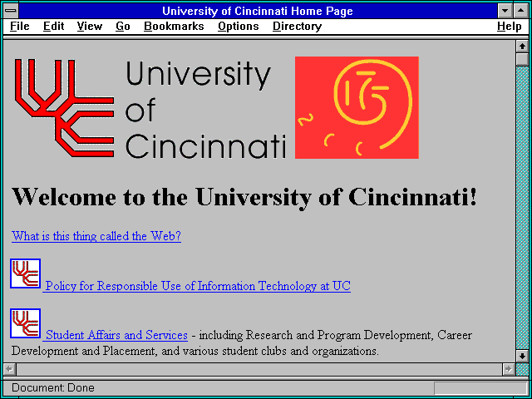Click the red 175 anniversary image
Screen dimensions: 532x399
tap(357, 107)
